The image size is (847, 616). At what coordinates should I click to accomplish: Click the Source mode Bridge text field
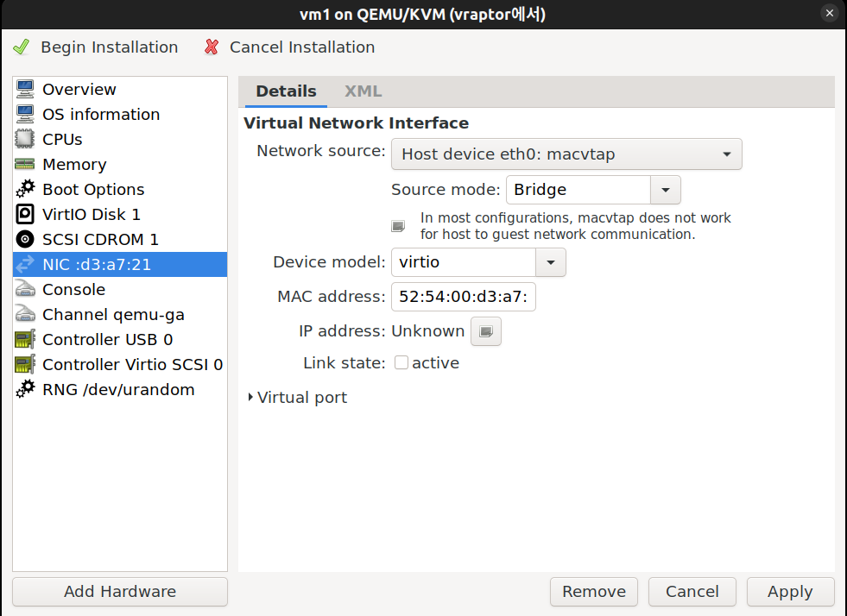pos(578,190)
